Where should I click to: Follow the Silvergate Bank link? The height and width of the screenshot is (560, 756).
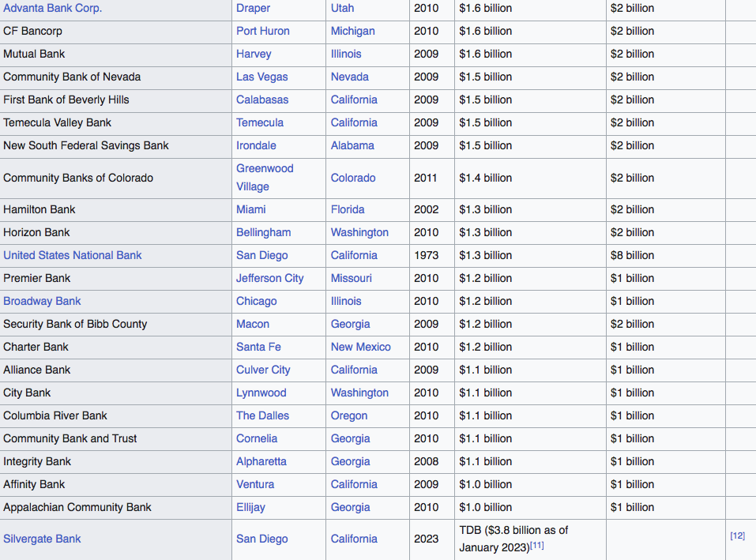[x=42, y=539]
